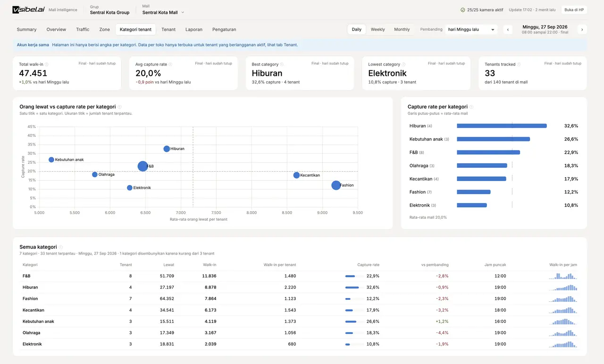
Task: Click the Buka di HP button
Action: [574, 10]
